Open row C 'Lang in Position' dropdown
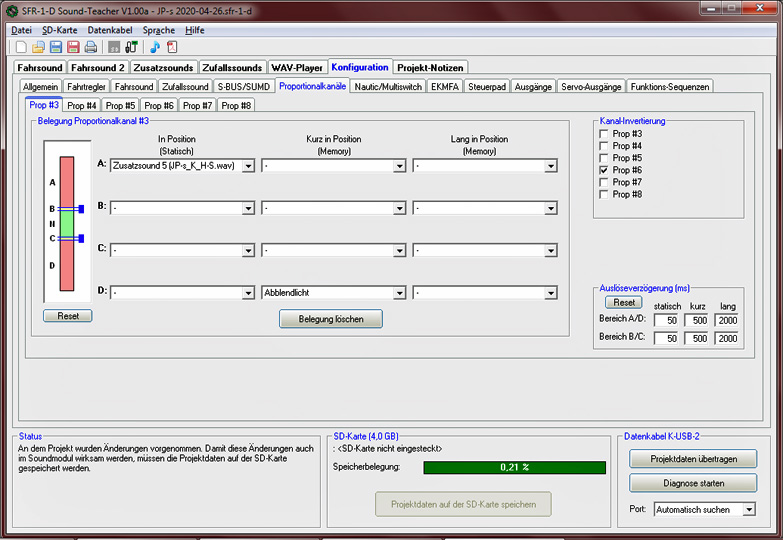The image size is (783, 540). tap(485, 250)
